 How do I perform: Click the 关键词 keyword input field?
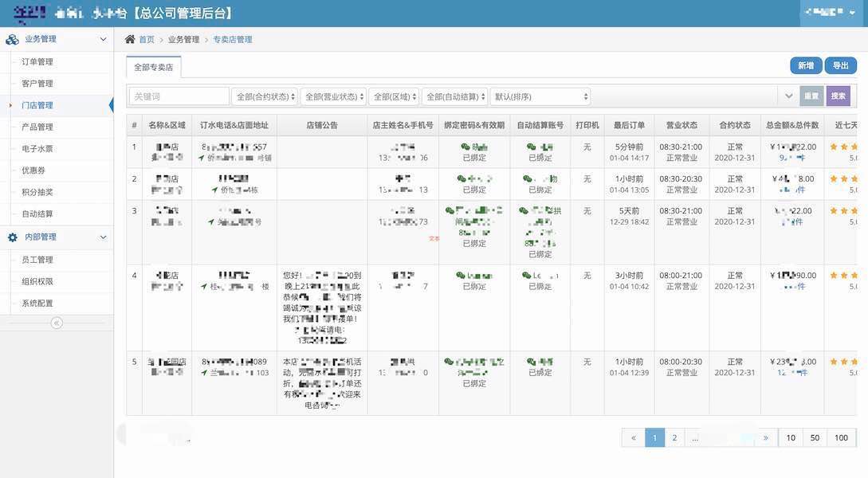tap(177, 95)
